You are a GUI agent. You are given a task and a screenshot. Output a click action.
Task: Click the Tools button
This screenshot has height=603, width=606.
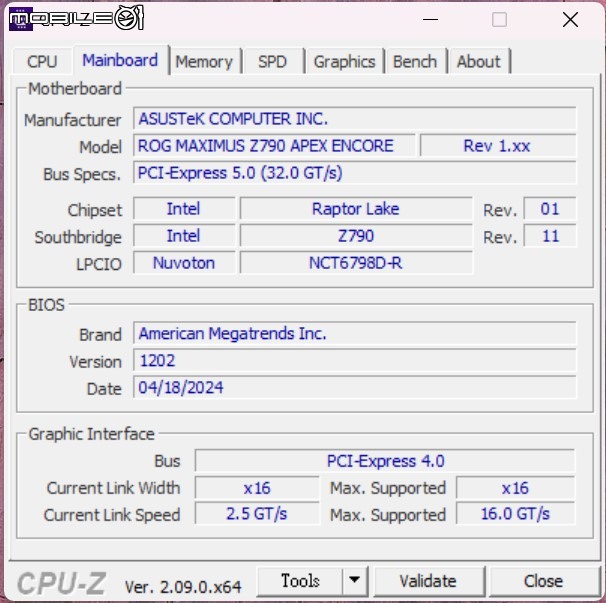click(300, 581)
